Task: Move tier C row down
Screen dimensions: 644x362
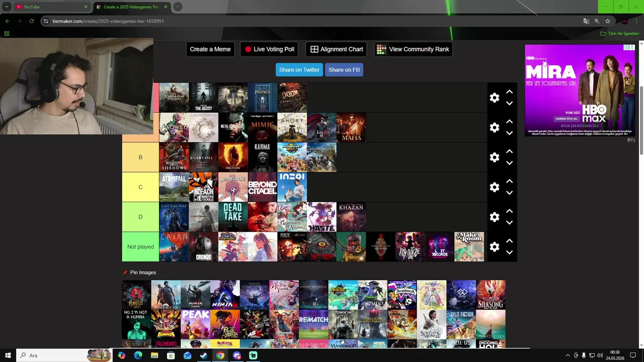Action: (509, 193)
